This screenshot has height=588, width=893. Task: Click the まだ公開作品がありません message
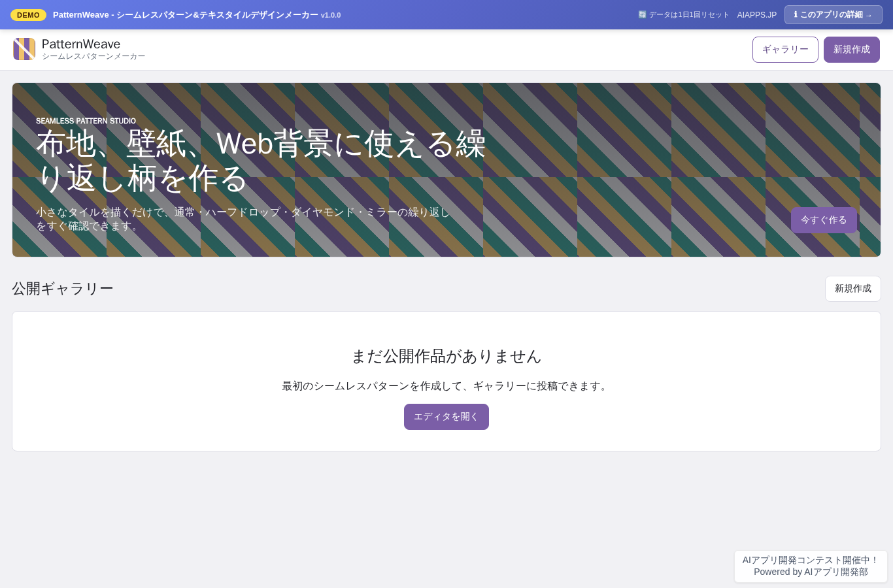(x=446, y=356)
